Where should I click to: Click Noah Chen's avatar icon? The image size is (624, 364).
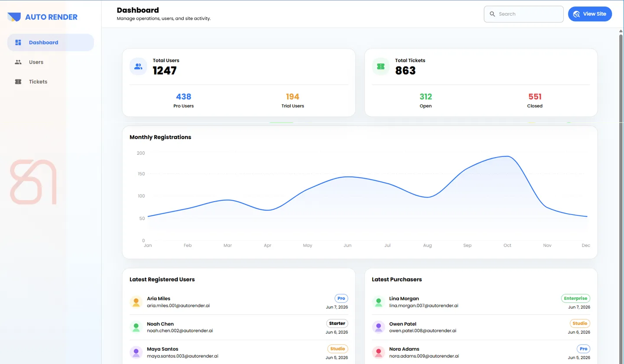pyautogui.click(x=136, y=327)
